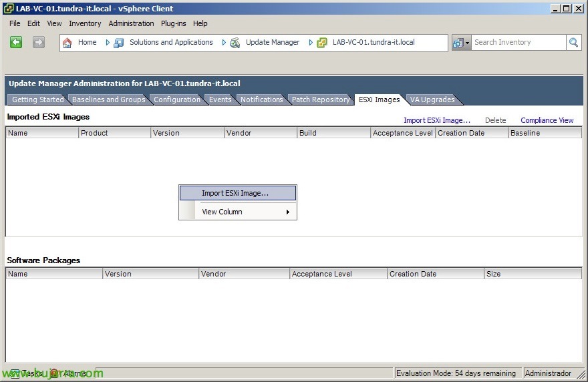Viewport: 588px width, 382px height.
Task: Click Update Manager breadcrumb text
Action: click(x=273, y=42)
